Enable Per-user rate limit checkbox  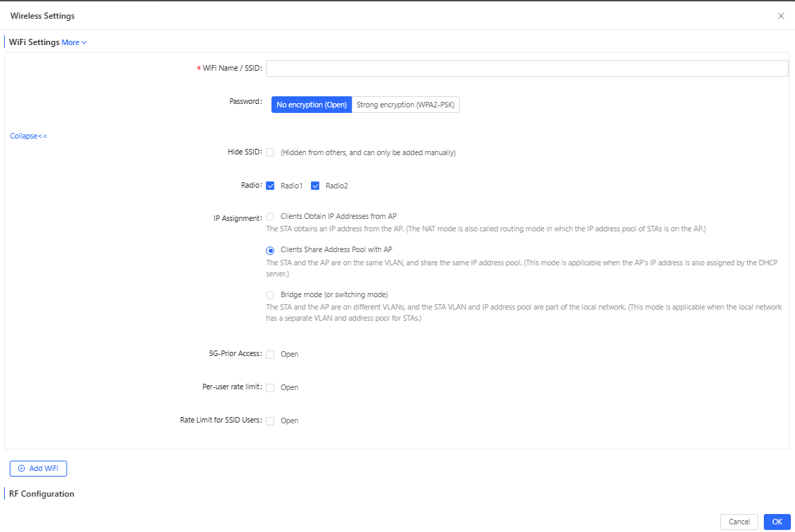coord(271,387)
